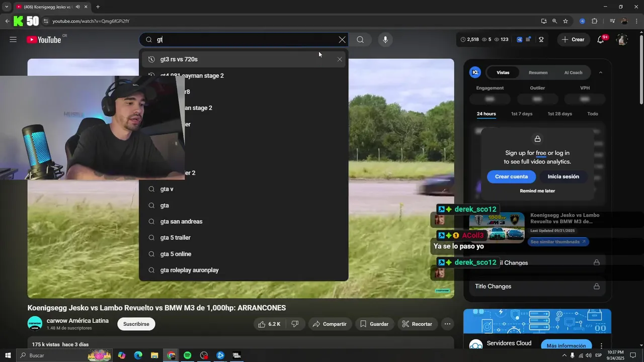The image size is (644, 362).
Task: Open the YouTube hamburger guide menu
Action: (x=13, y=40)
